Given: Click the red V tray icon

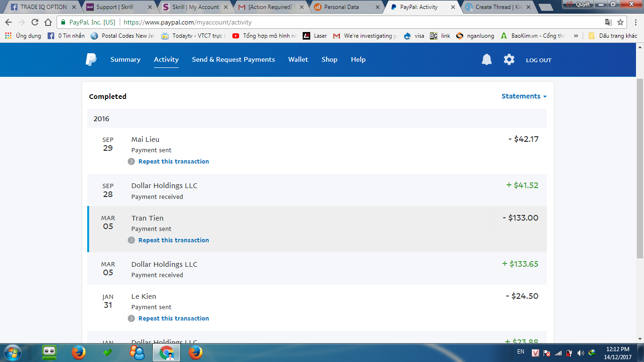Looking at the screenshot, I should (x=536, y=353).
